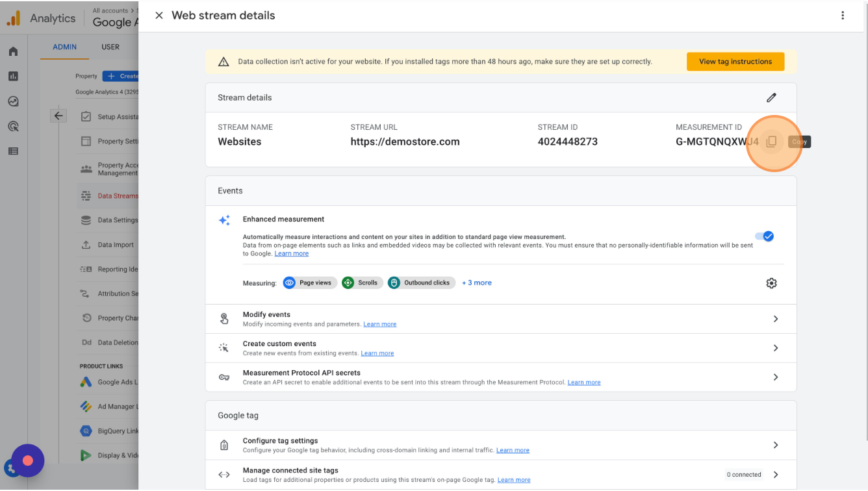The image size is (868, 491).
Task: Show the +3 more measured events
Action: 477,283
